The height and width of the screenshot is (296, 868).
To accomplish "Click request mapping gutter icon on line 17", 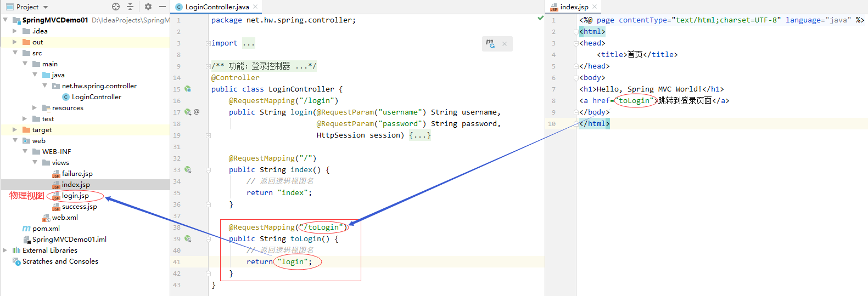I will coord(188,112).
